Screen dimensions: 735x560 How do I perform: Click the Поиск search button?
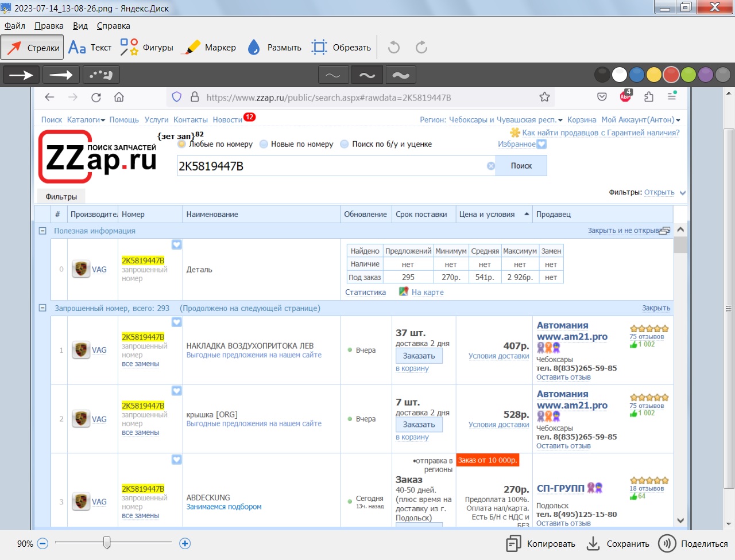coord(521,166)
